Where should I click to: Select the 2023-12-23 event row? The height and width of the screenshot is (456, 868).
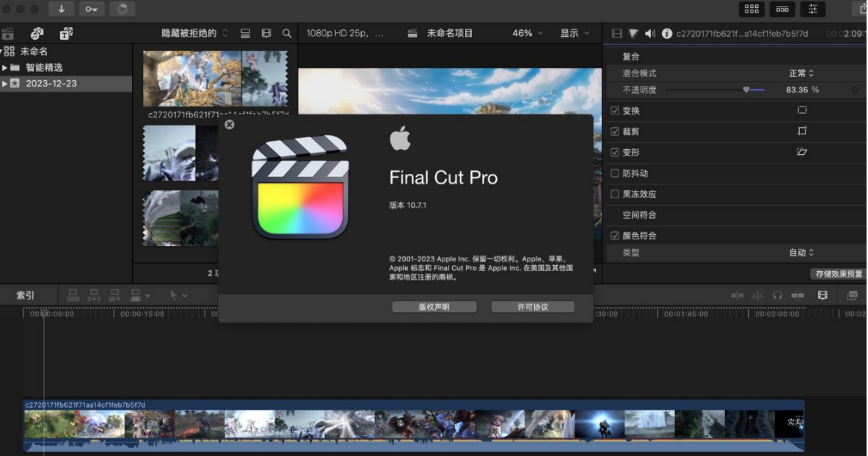(x=66, y=84)
